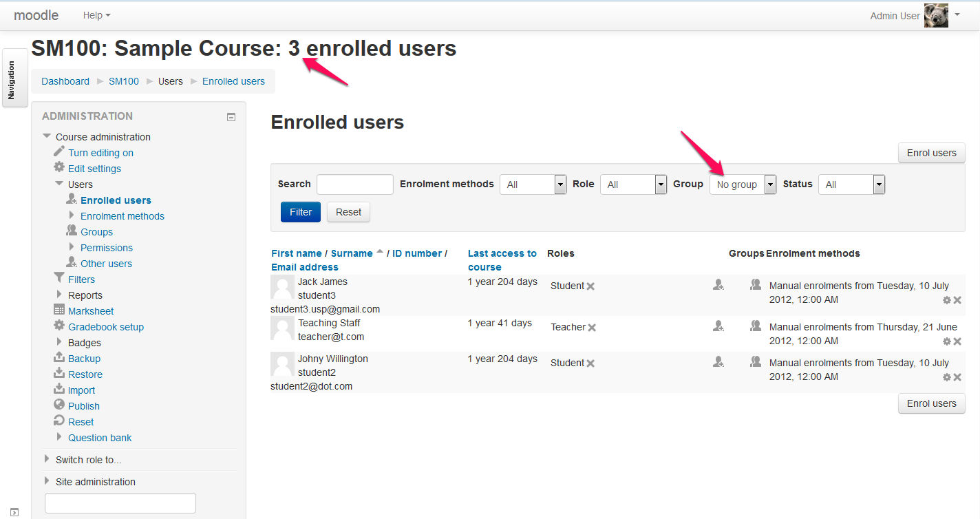Assign role icon for Jack James

click(718, 284)
